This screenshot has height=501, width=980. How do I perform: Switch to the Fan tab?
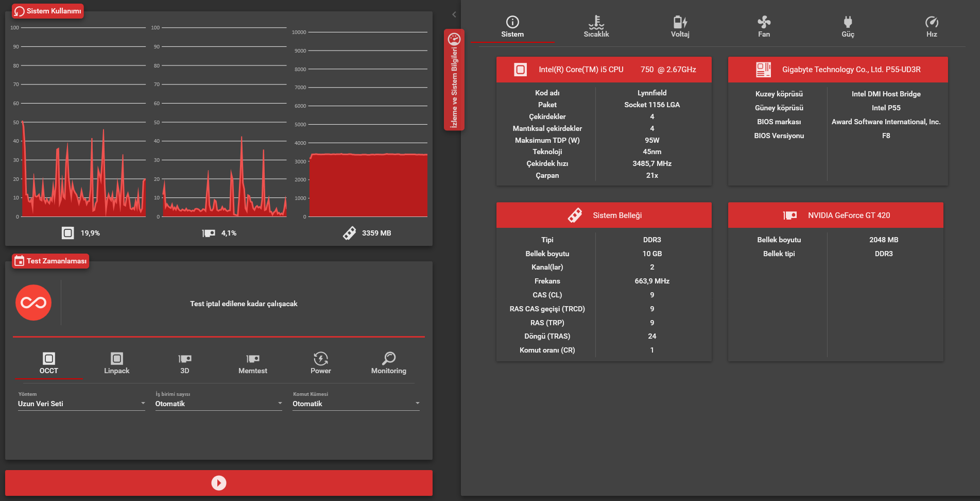tap(764, 27)
